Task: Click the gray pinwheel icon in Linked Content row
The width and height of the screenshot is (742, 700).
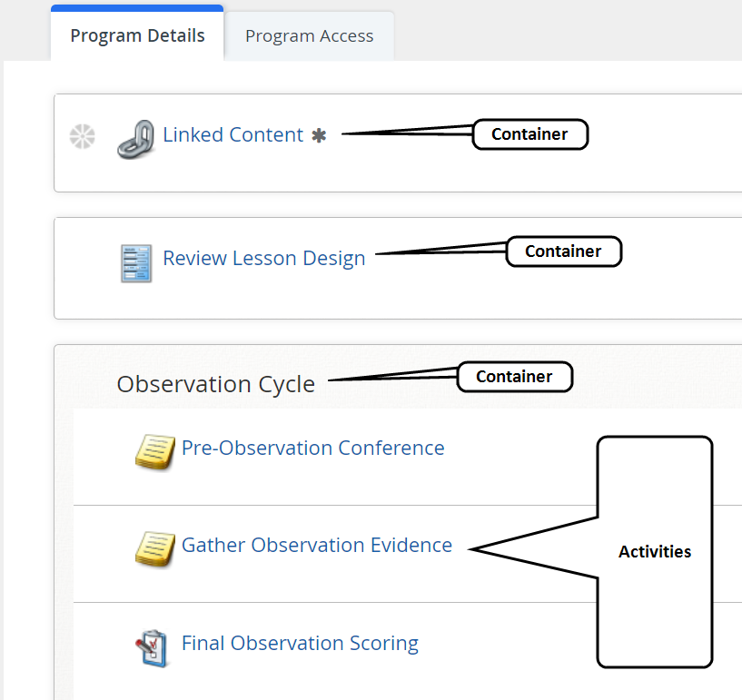Action: pyautogui.click(x=81, y=136)
